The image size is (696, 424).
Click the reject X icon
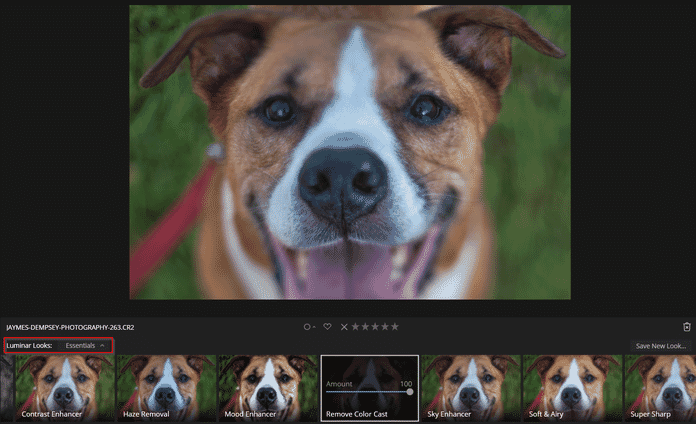[344, 327]
